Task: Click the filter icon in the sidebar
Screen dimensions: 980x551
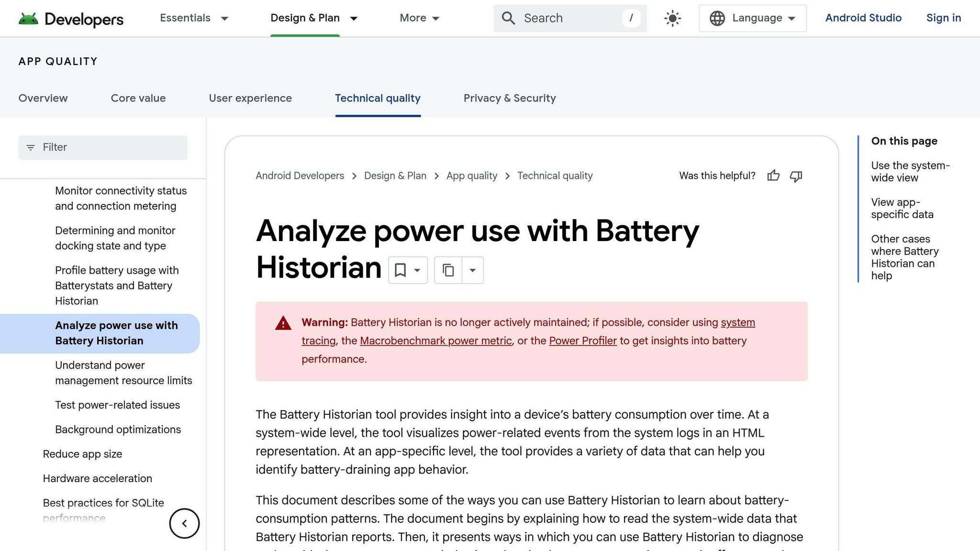Action: coord(31,147)
